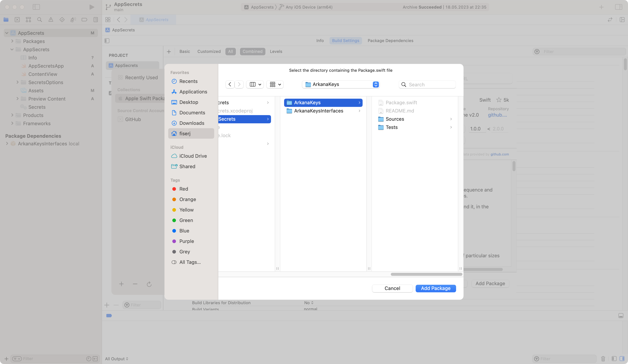The height and width of the screenshot is (364, 628).
Task: Select the 'Basic' tab in Build Settings
Action: pyautogui.click(x=184, y=51)
